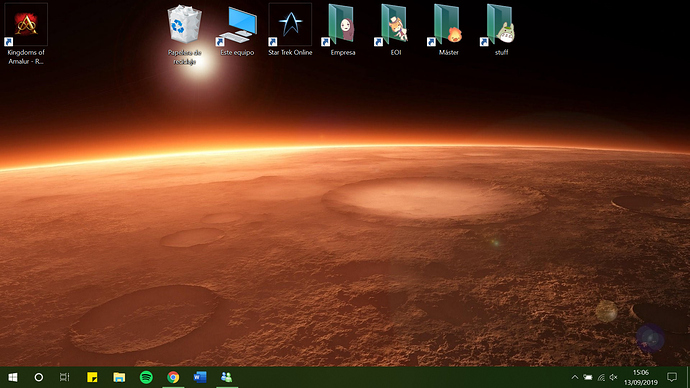This screenshot has width=690, height=388.
Task: Launch Sticky Notes from the taskbar
Action: [x=92, y=377]
